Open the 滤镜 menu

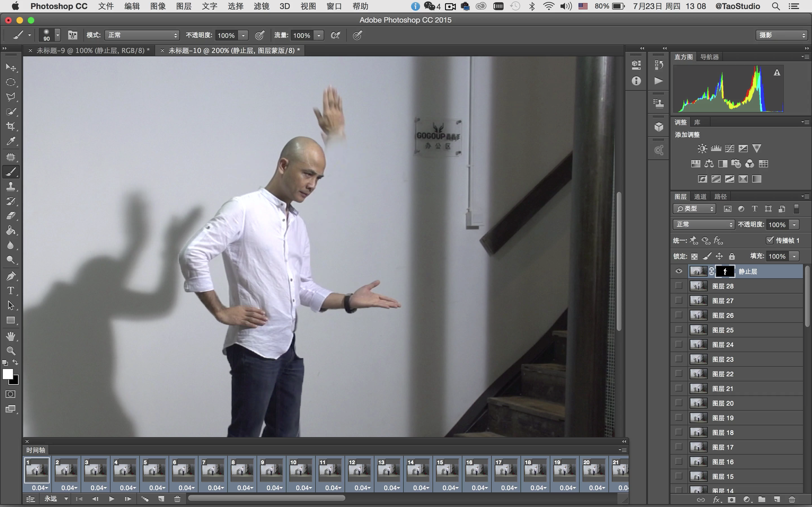tap(261, 6)
